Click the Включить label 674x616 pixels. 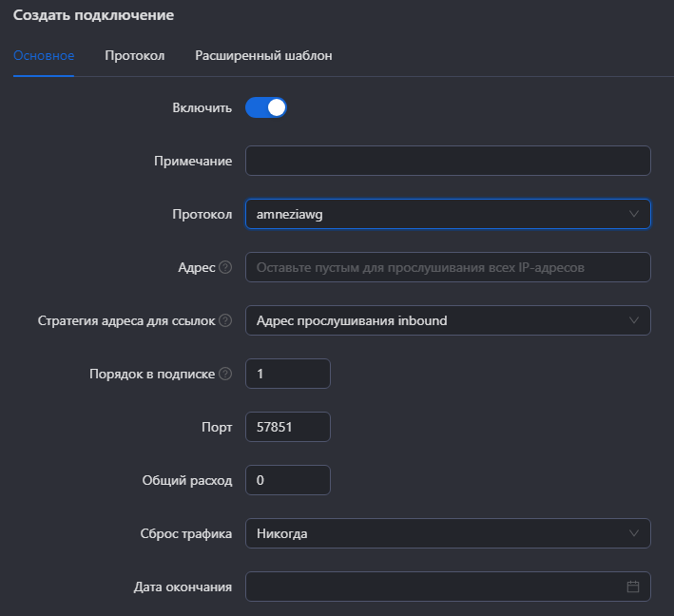click(x=202, y=107)
